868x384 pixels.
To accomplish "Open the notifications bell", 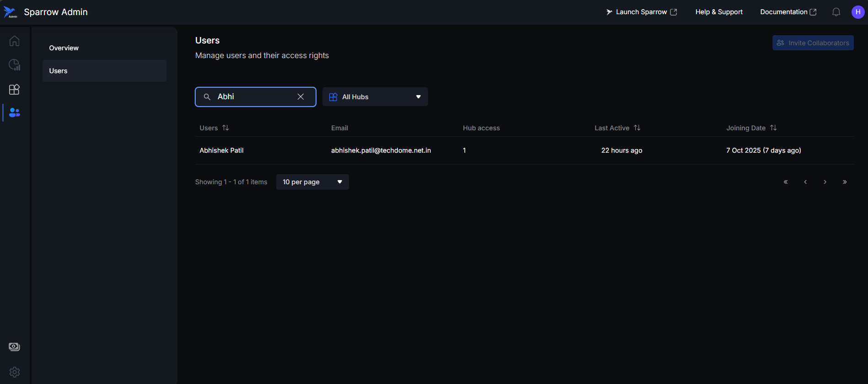I will (x=836, y=12).
